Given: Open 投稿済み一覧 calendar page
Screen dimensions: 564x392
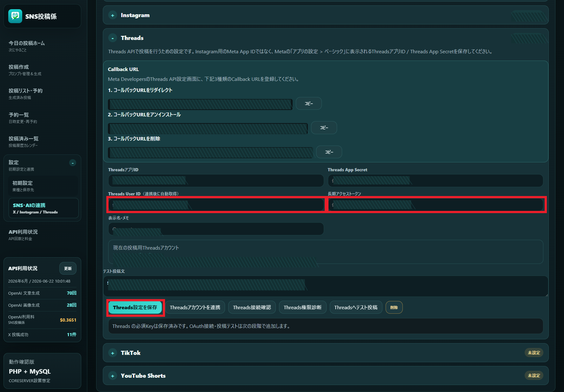Looking at the screenshot, I should click(42, 141).
